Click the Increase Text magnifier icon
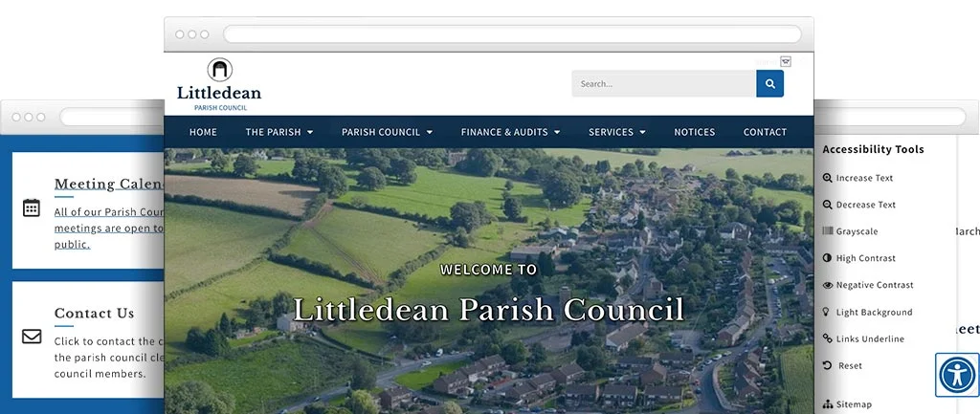Screen dimensions: 980x414 828,178
